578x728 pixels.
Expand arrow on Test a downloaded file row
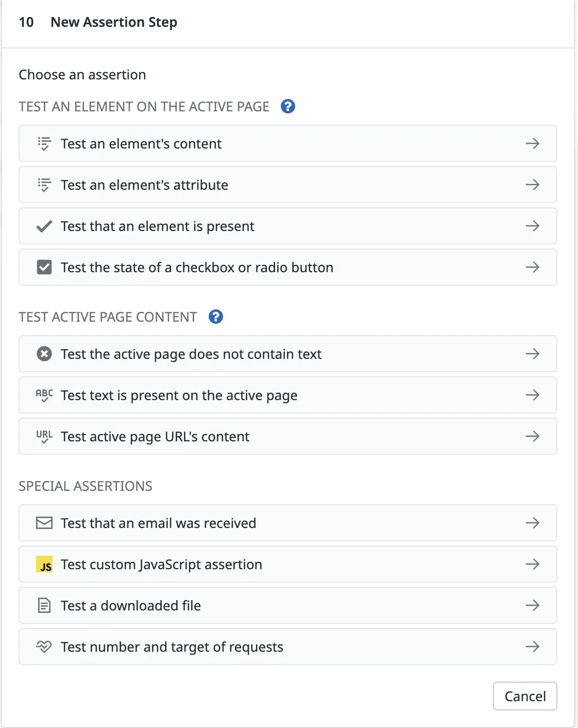pos(532,605)
